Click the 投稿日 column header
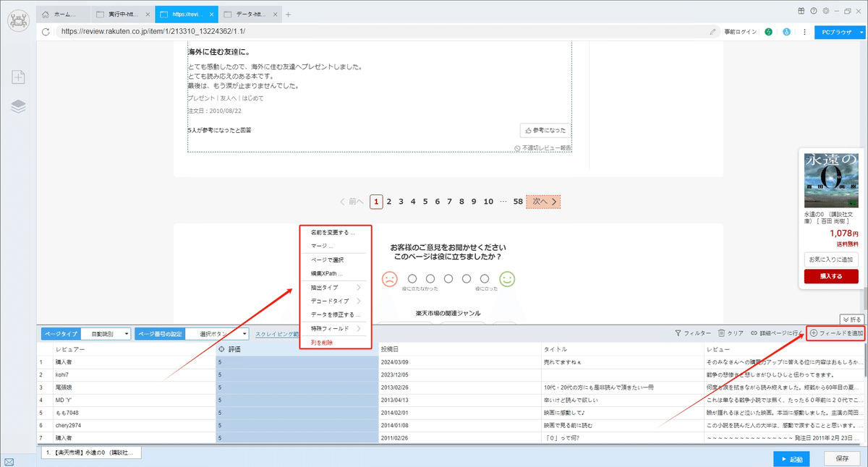This screenshot has width=868, height=467. [x=459, y=348]
